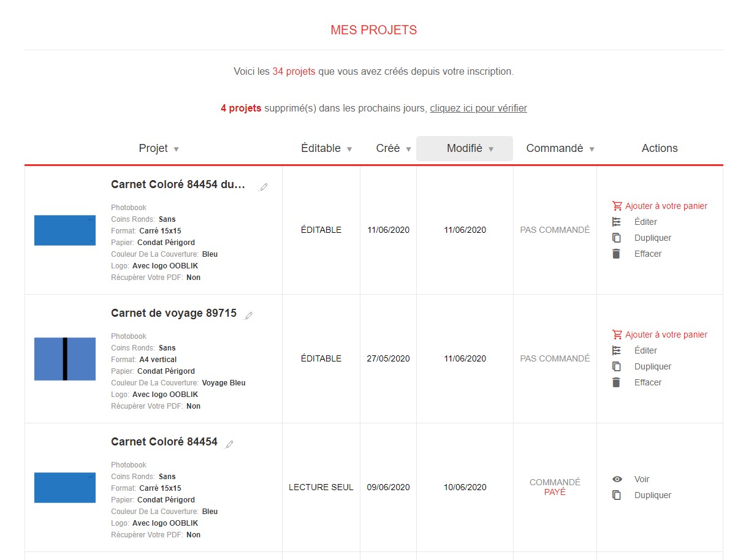Sort by Éditable column arrow
The height and width of the screenshot is (560, 746).
[x=349, y=149]
